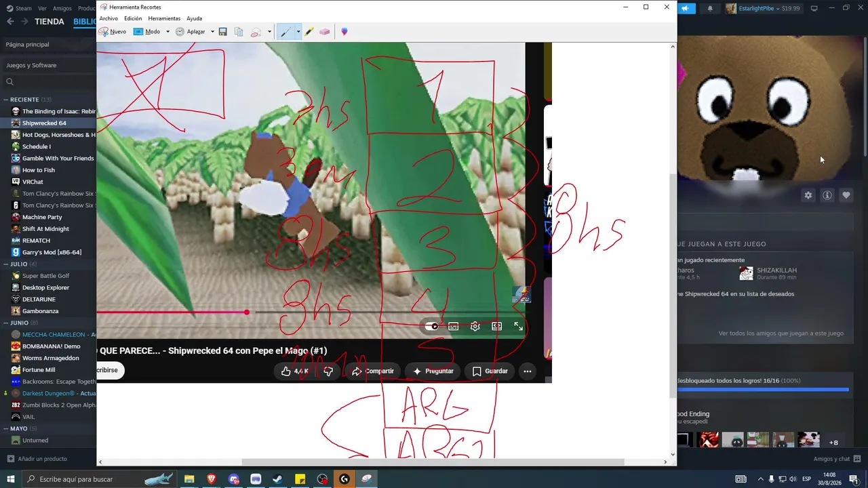The width and height of the screenshot is (868, 488).
Task: Click the Steam achievements progress bar
Action: [763, 390]
